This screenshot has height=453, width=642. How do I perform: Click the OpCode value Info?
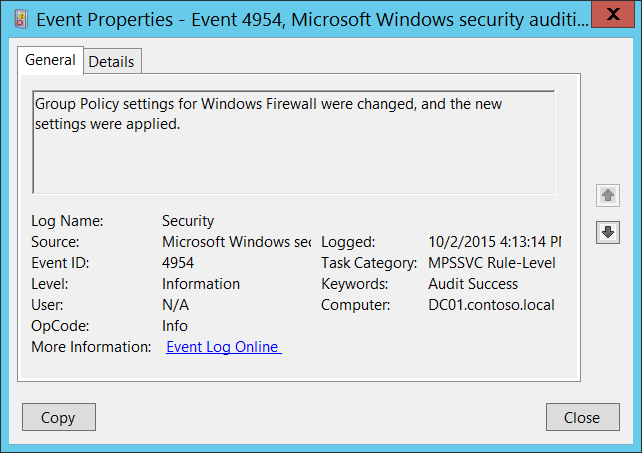[175, 326]
